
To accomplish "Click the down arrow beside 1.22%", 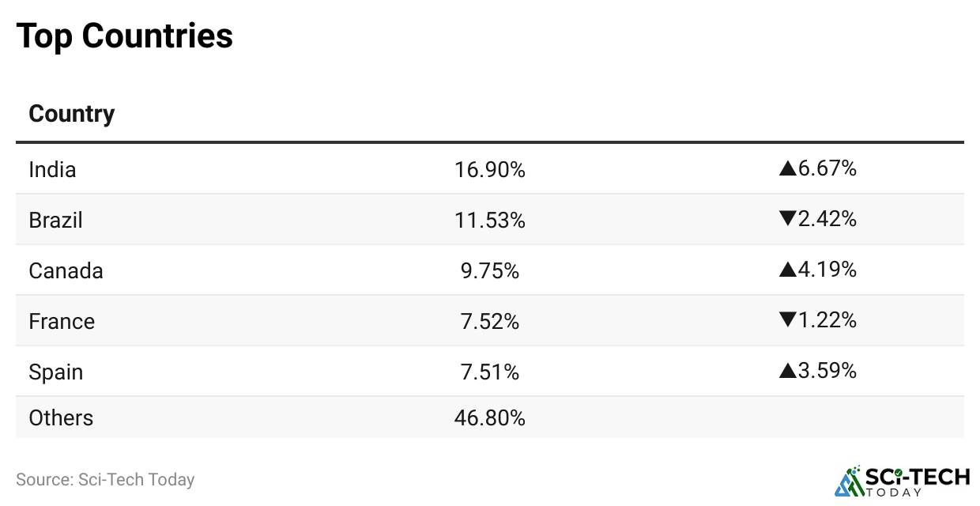I will coord(787,320).
